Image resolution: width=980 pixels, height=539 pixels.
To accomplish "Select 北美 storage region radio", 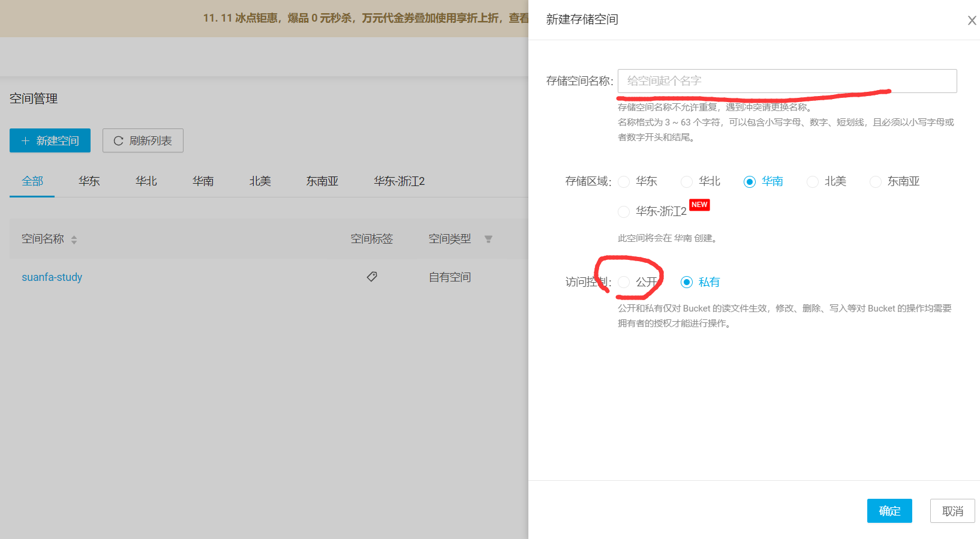I will click(x=813, y=182).
